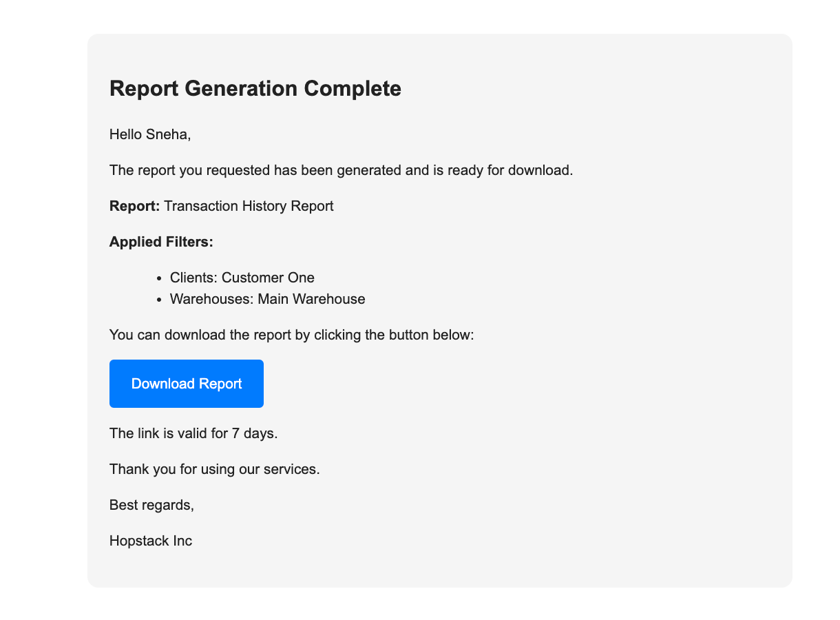Click the bold "Report:" label
This screenshot has height=620, width=840.
coord(134,206)
